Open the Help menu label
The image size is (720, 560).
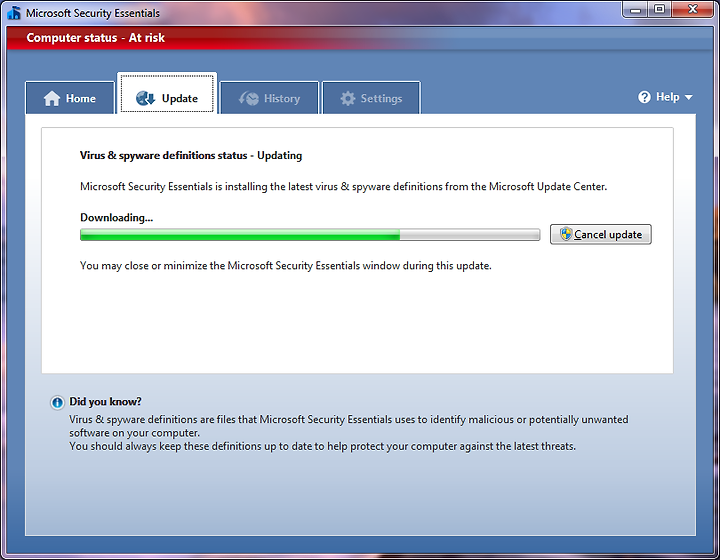pos(668,97)
